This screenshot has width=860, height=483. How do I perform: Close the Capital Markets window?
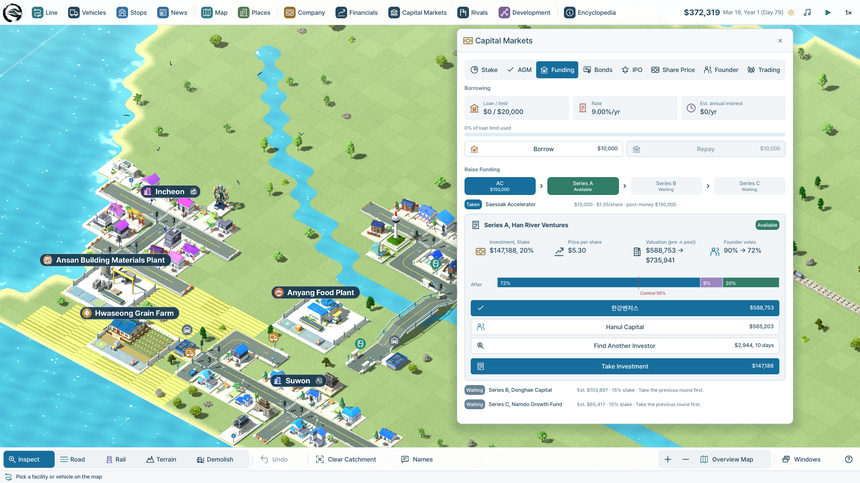(780, 41)
